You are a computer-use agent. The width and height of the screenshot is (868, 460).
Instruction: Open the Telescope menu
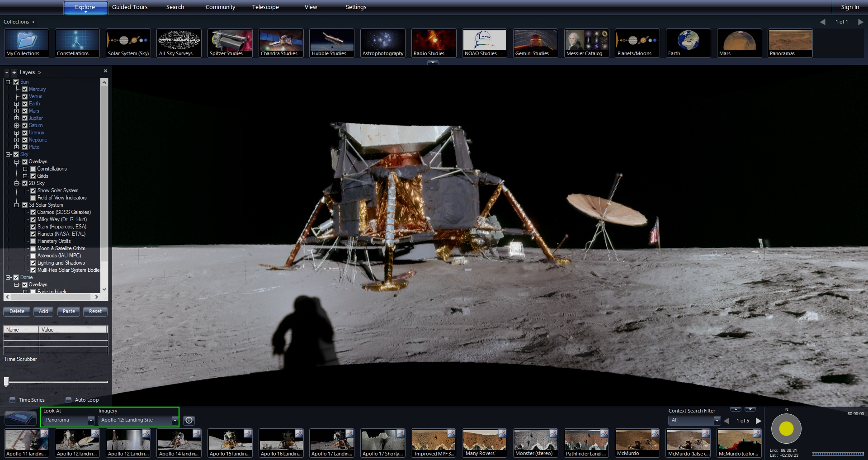[x=265, y=7]
